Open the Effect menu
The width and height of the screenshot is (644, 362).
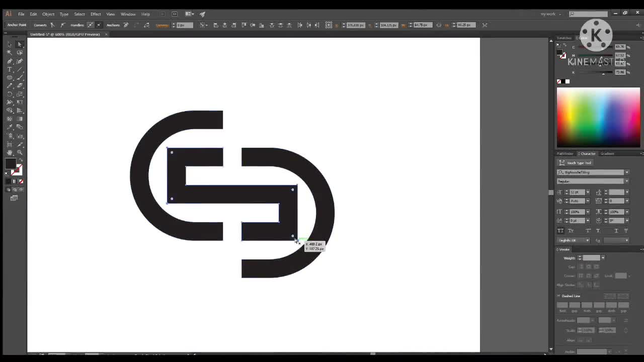coord(96,14)
